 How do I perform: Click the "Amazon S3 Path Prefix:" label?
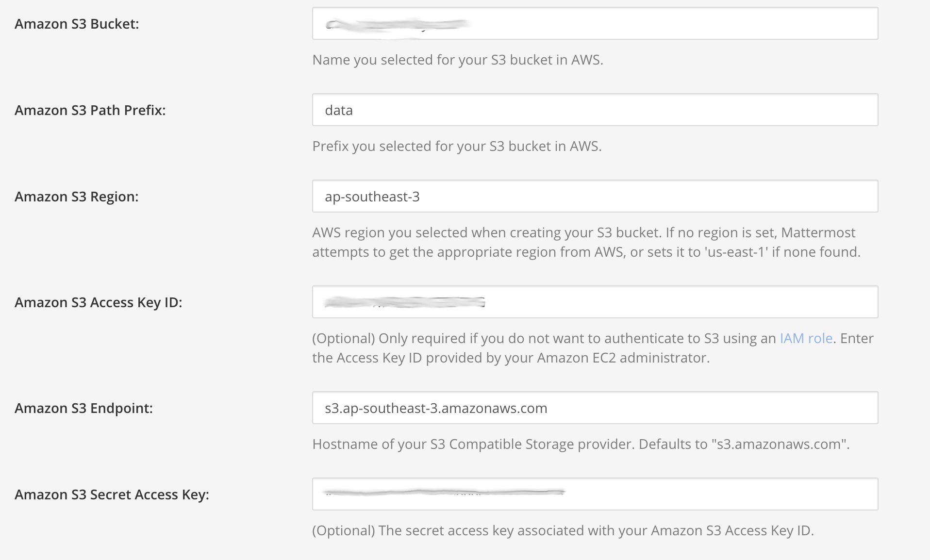(x=89, y=110)
